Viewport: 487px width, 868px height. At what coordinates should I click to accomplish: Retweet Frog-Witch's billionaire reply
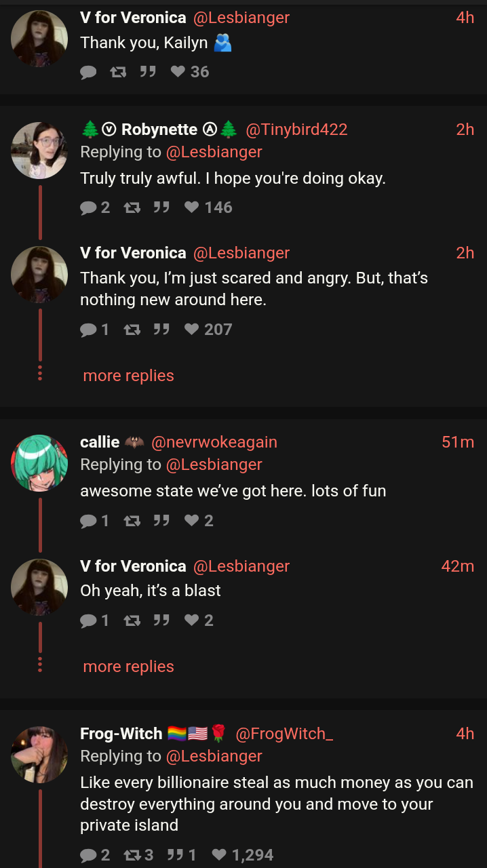coord(138,855)
